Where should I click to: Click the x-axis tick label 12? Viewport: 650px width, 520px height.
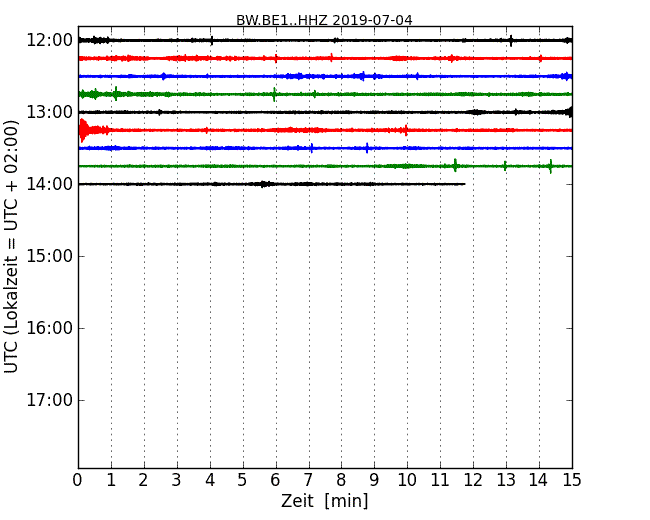tap(473, 480)
